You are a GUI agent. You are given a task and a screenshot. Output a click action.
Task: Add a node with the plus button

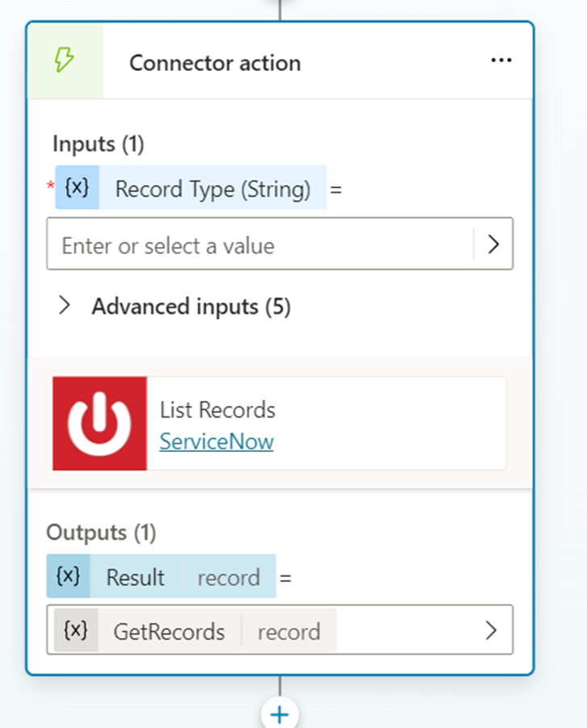[x=279, y=714]
